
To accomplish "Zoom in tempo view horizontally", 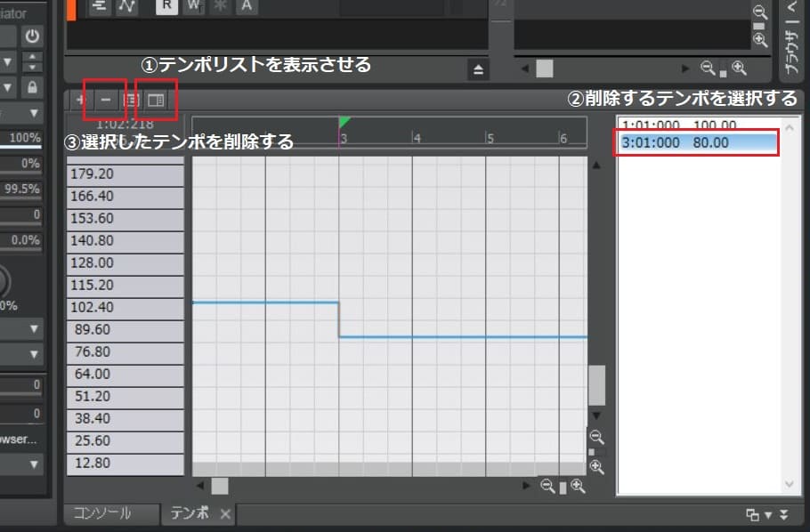I will 579,486.
